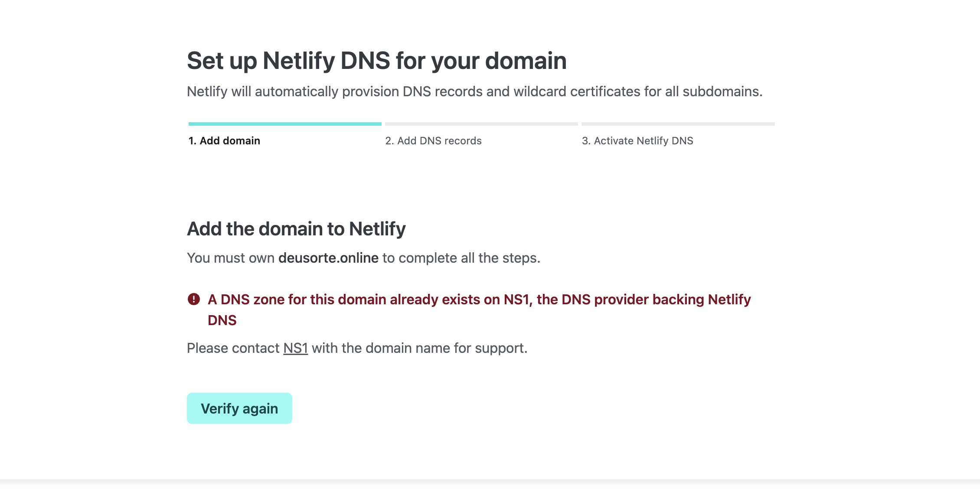The image size is (980, 495).
Task: Select the "1. Add domain" step label
Action: pos(224,141)
